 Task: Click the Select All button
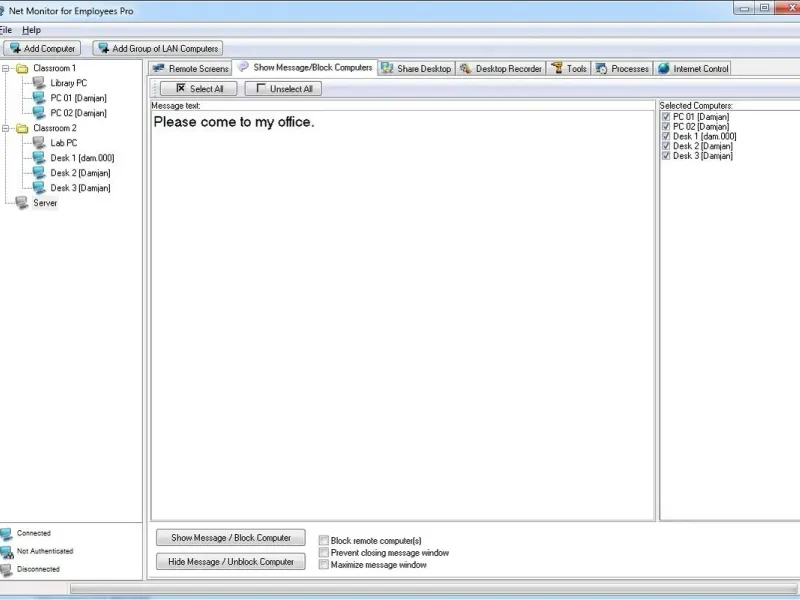198,89
